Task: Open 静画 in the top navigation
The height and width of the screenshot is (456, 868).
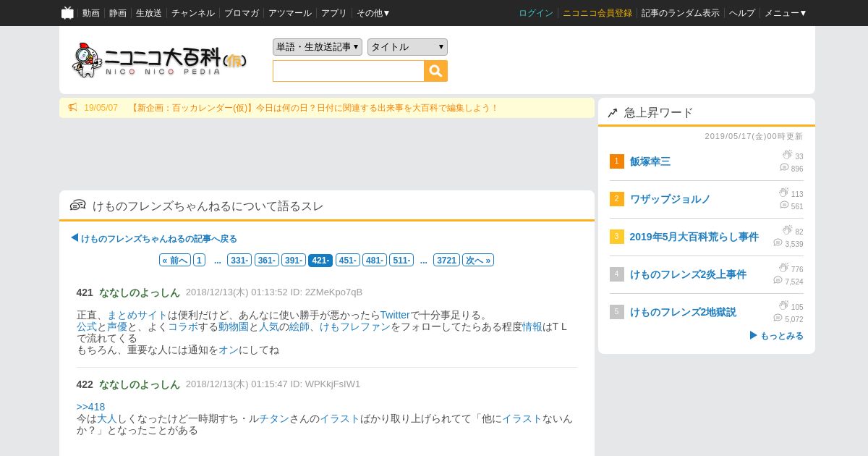Action: click(x=118, y=13)
